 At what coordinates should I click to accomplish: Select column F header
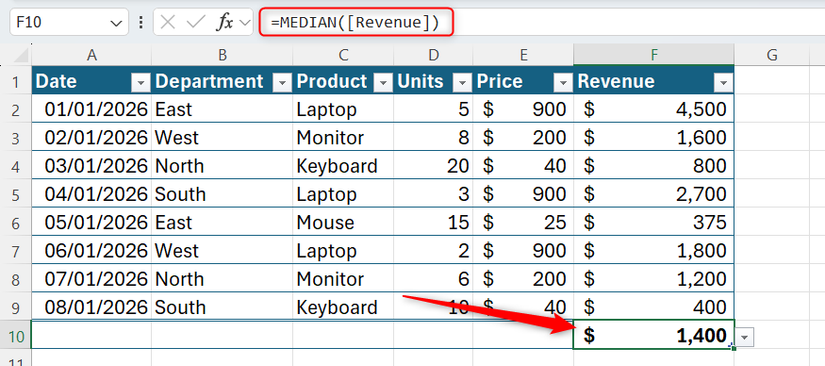point(654,55)
